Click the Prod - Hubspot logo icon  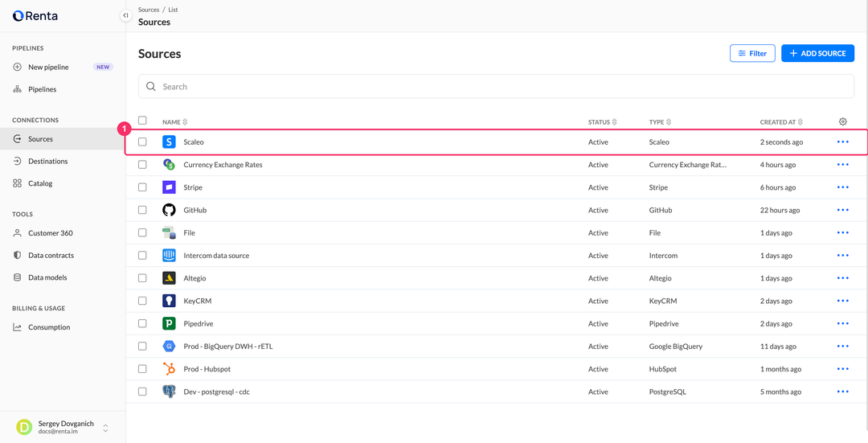pos(169,369)
